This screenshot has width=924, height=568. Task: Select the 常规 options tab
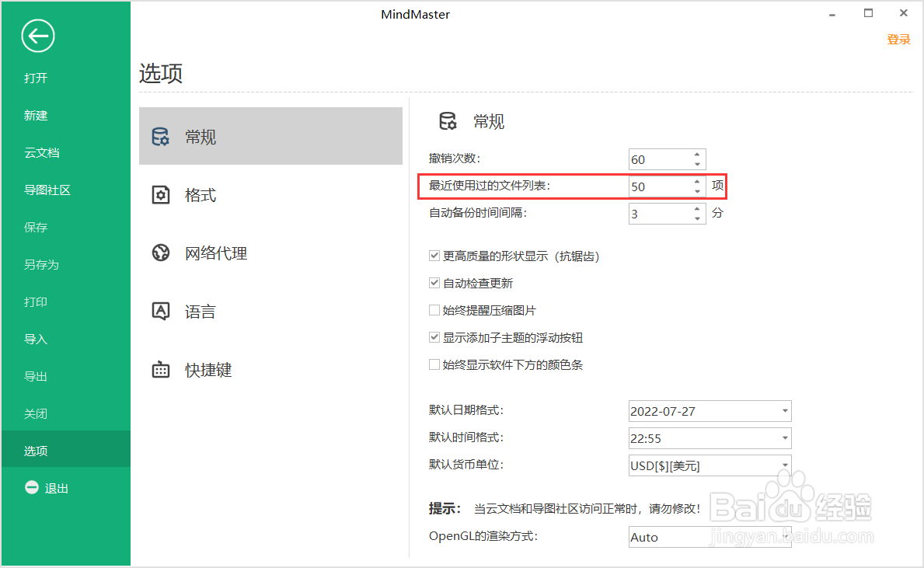click(x=270, y=136)
